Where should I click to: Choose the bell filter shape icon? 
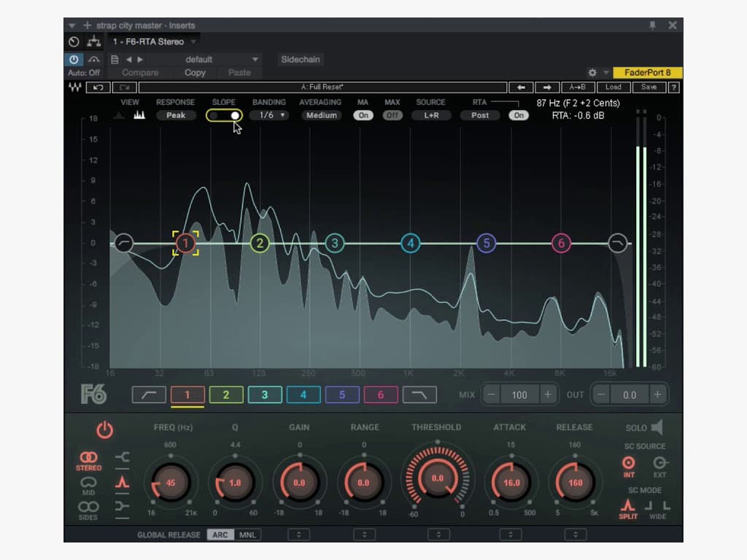(122, 483)
